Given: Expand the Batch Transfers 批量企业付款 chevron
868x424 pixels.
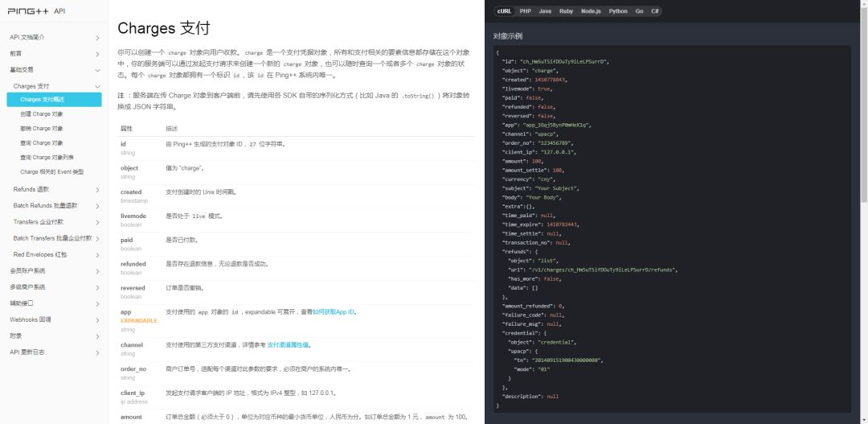Looking at the screenshot, I should tap(97, 238).
